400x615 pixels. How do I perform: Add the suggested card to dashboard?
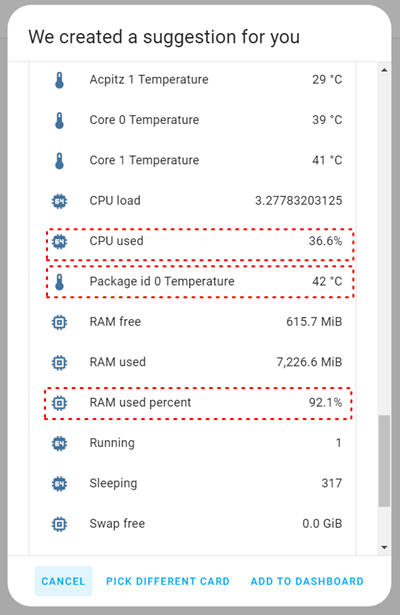(x=307, y=581)
